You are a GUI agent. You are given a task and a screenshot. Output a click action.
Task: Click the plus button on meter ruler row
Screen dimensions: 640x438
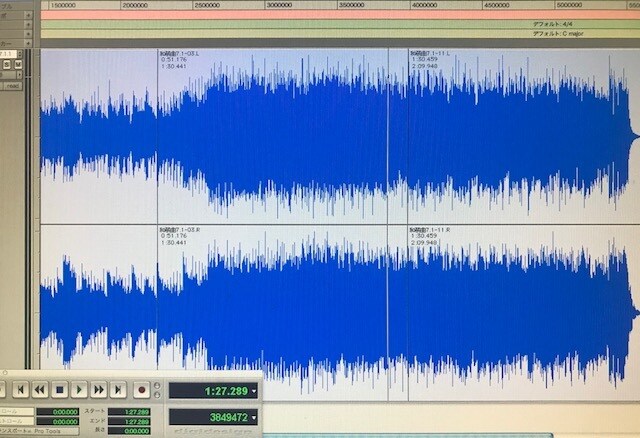(28, 24)
